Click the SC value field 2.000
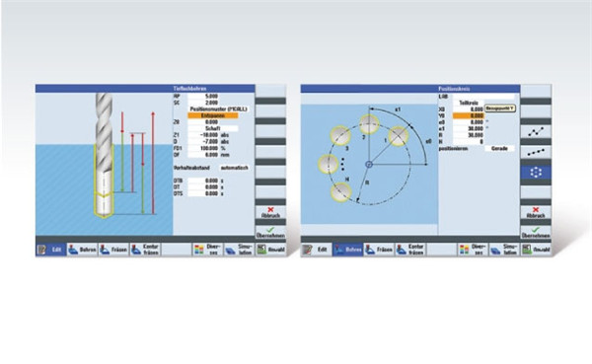 pyautogui.click(x=203, y=103)
